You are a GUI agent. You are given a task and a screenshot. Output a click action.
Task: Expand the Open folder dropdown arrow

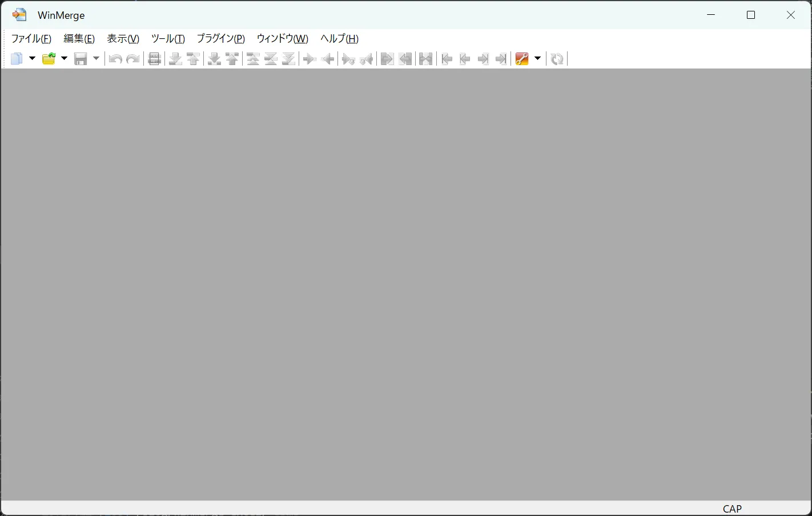tap(64, 59)
